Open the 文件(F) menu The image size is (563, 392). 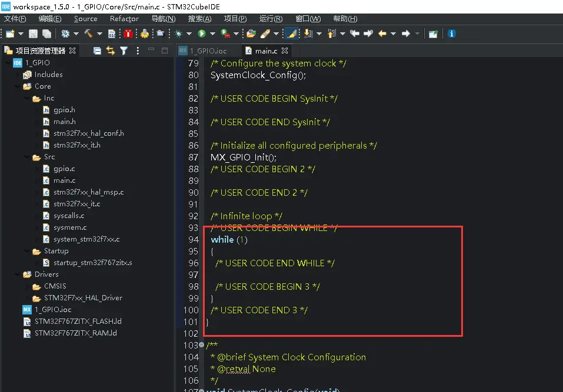(15, 19)
